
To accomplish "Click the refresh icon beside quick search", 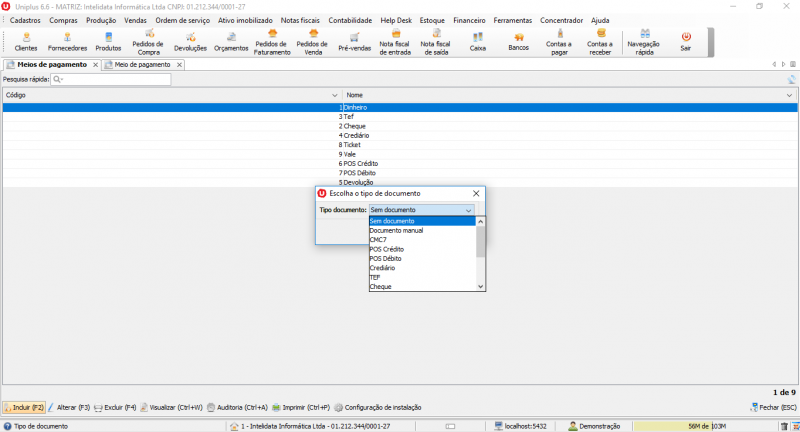I will tap(791, 79).
